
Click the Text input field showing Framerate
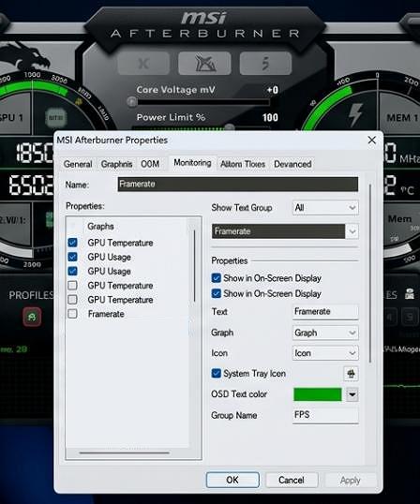(x=325, y=311)
